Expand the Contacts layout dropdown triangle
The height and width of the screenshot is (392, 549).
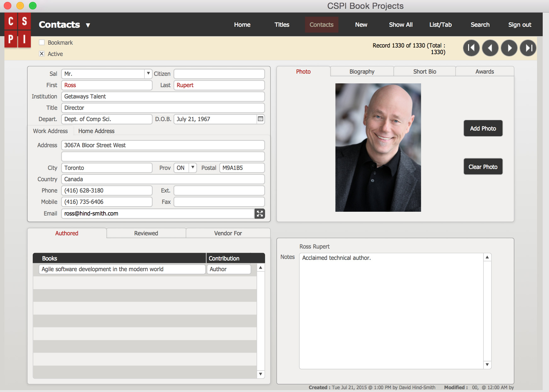point(88,25)
